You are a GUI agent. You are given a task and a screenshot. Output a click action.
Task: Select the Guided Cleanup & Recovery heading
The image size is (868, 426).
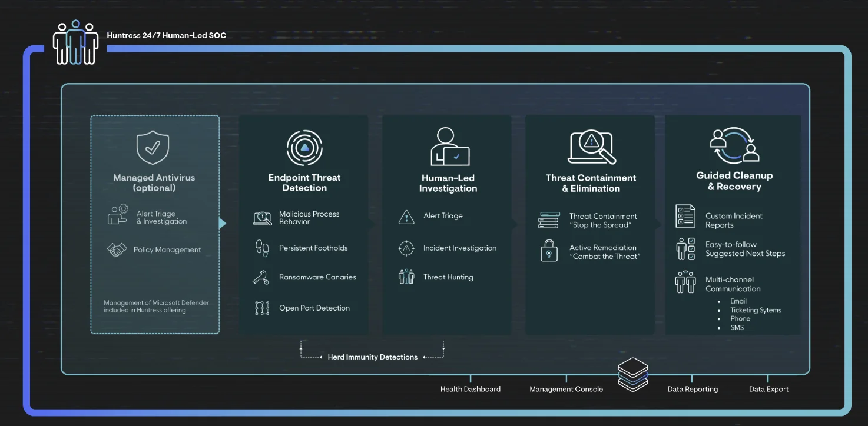coord(735,181)
